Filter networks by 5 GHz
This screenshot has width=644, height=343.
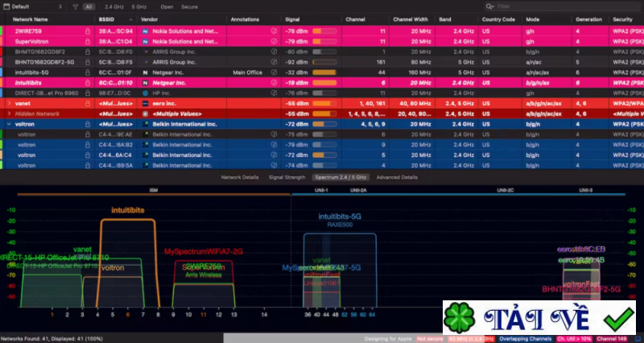click(x=138, y=6)
